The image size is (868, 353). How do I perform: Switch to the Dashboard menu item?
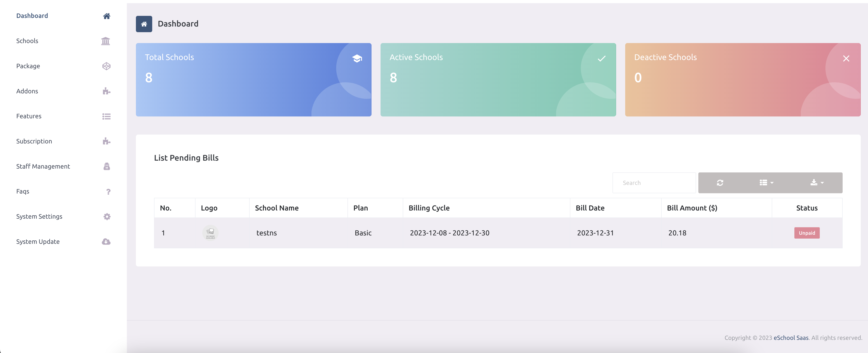point(32,15)
